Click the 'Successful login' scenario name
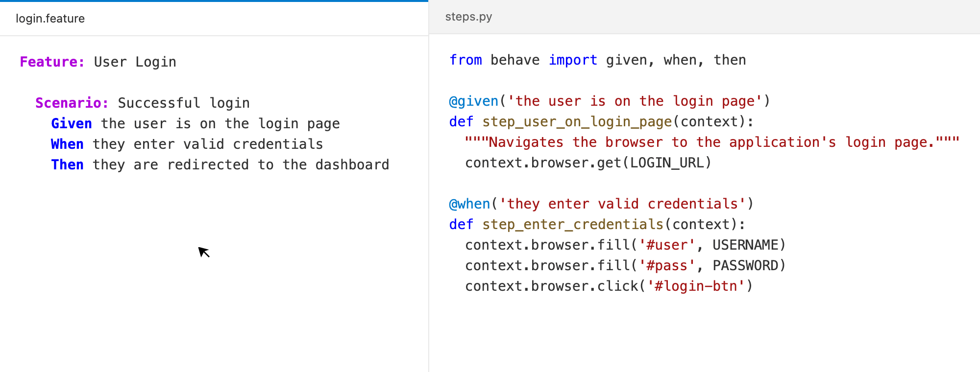 tap(184, 103)
